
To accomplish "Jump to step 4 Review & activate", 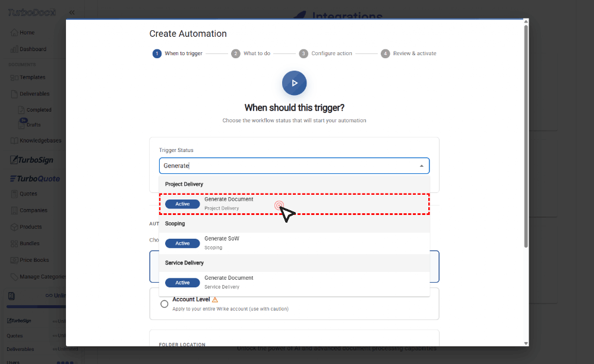I will click(409, 53).
